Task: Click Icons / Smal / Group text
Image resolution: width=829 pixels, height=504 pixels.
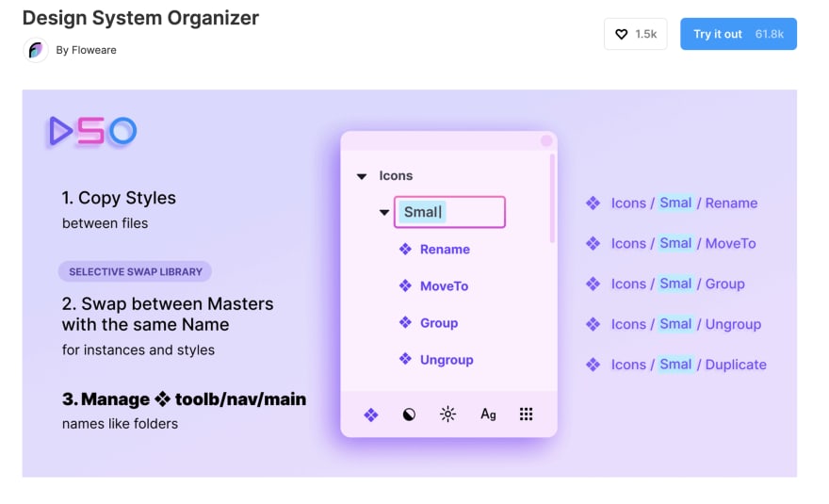Action: pyautogui.click(x=677, y=284)
